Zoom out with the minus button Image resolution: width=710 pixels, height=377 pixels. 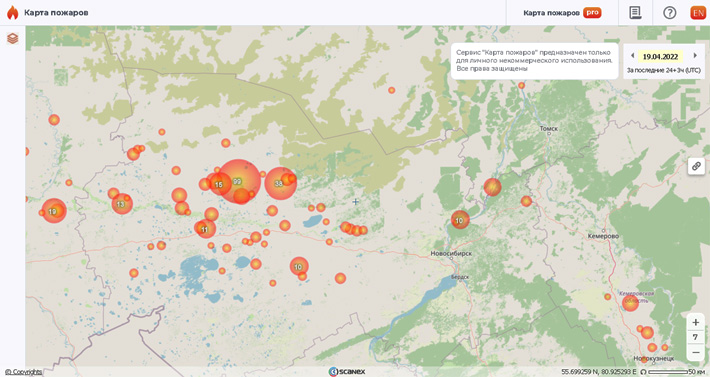pyautogui.click(x=696, y=352)
